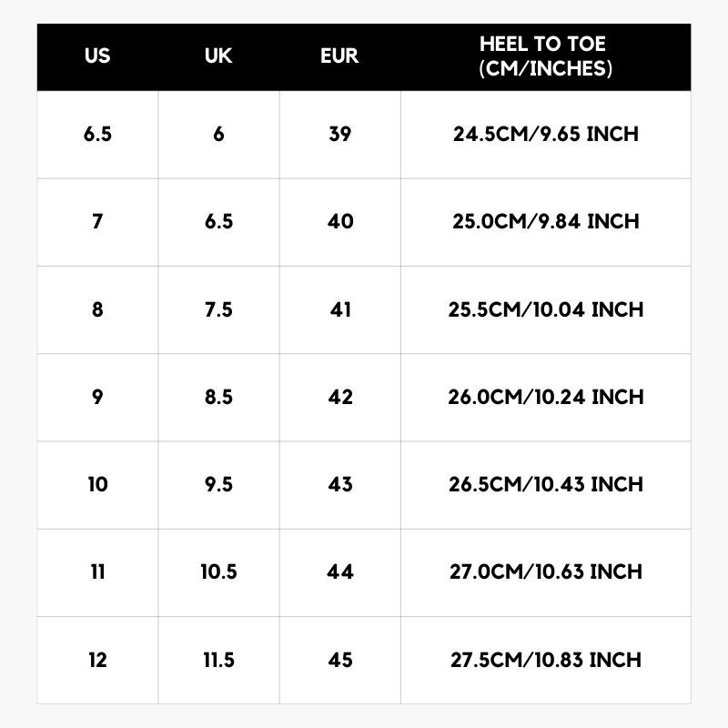Select US size 12 cell
Viewport: 728px width, 728px height.
[x=97, y=661]
